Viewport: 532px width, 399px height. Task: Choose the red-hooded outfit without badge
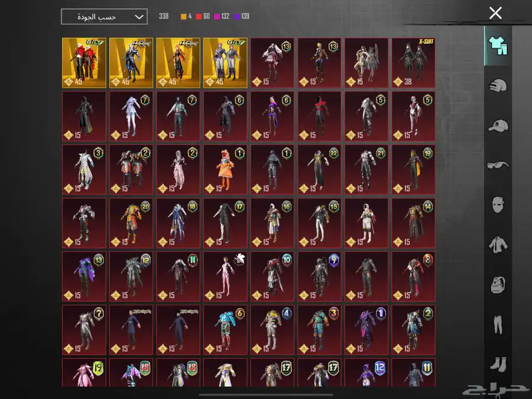coord(320,116)
